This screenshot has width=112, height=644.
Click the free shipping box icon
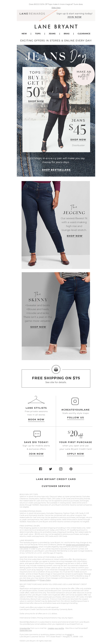pyautogui.click(x=56, y=369)
